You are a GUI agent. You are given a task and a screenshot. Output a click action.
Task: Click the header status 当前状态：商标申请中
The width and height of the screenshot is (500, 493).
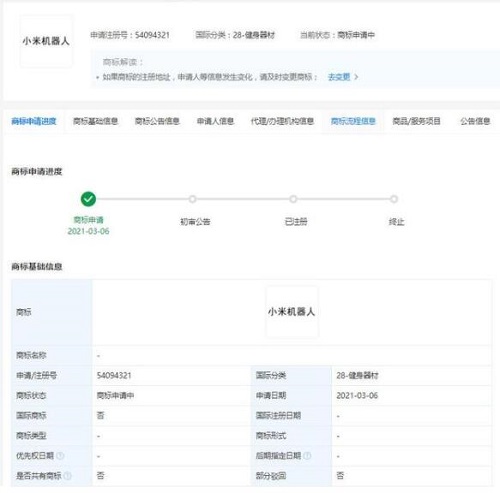[x=337, y=35]
